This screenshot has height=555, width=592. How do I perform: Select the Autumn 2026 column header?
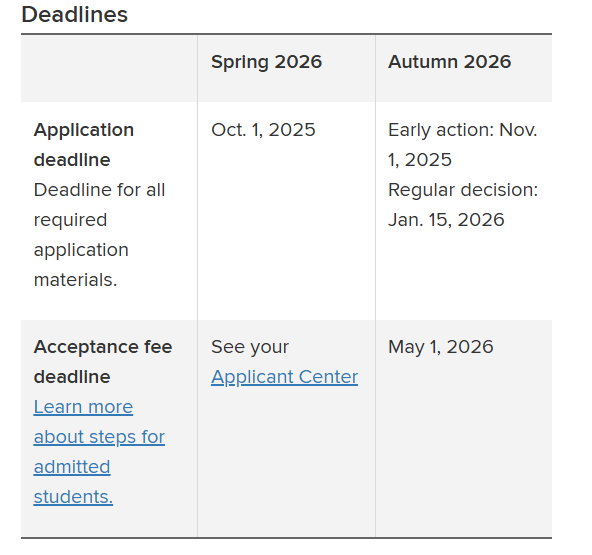450,62
